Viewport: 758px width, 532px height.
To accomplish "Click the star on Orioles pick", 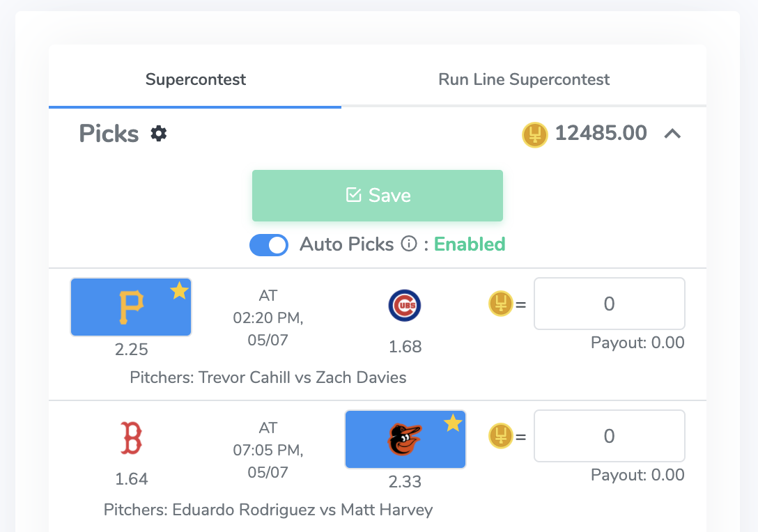I will coord(454,423).
